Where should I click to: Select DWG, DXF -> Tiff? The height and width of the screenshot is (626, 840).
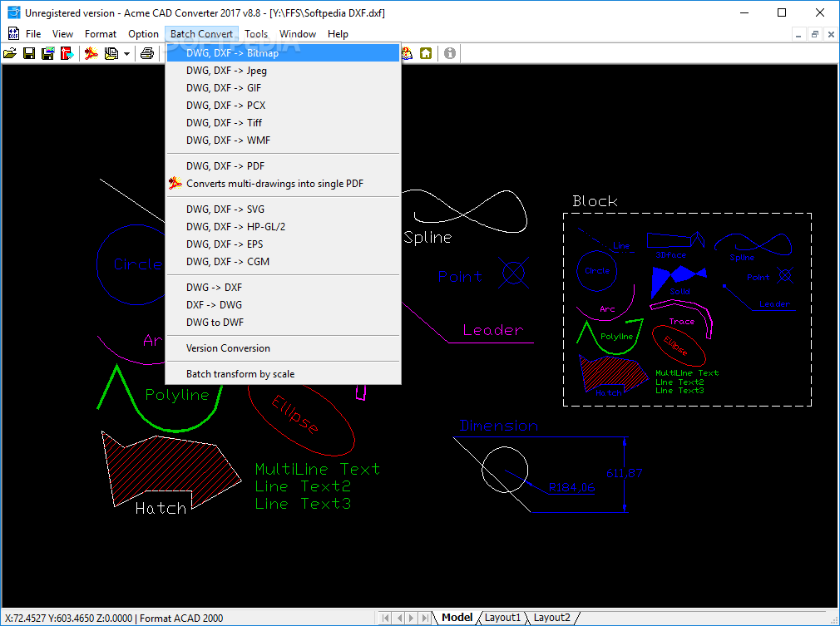point(284,123)
